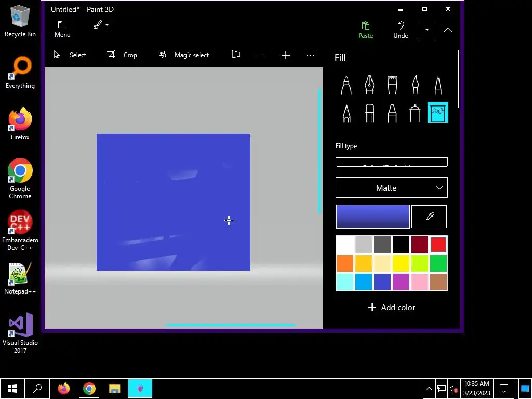The height and width of the screenshot is (399, 532).
Task: Select Visual Studio 2017 desktop shortcut
Action: pos(20,333)
